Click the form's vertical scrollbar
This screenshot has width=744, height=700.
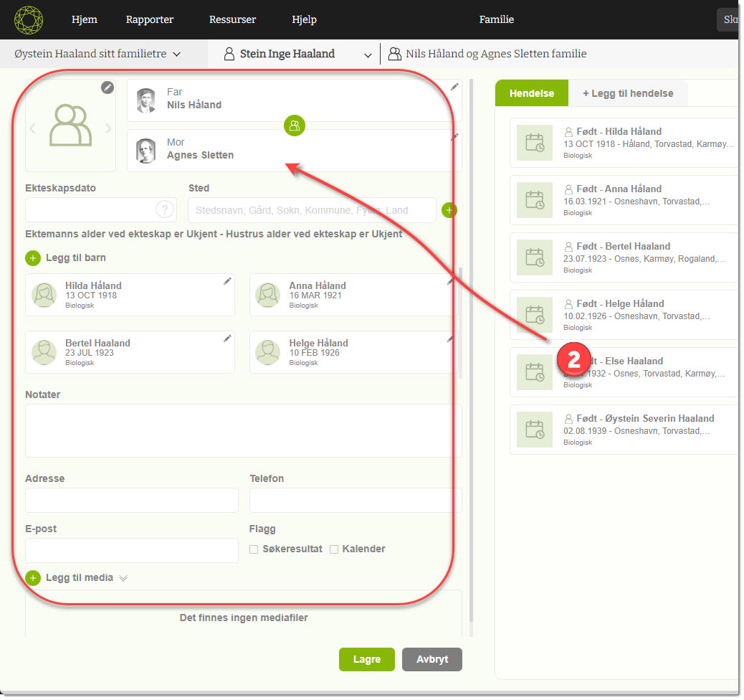coord(471,445)
